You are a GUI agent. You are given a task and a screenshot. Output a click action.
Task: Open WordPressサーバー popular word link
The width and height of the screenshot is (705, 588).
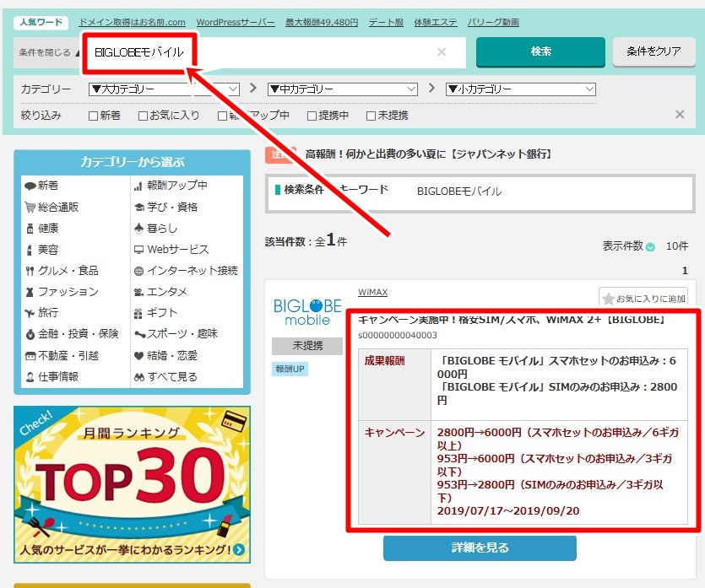pyautogui.click(x=236, y=22)
